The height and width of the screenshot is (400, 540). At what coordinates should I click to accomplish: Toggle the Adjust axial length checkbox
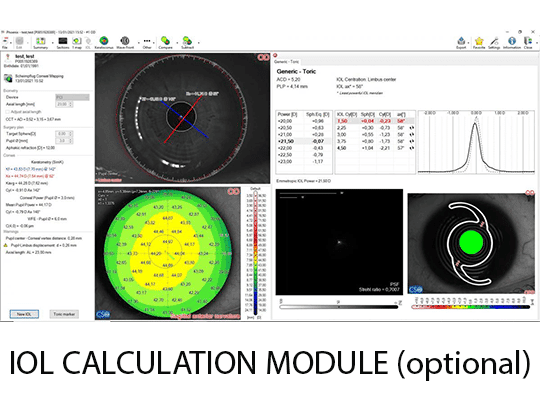(x=7, y=112)
